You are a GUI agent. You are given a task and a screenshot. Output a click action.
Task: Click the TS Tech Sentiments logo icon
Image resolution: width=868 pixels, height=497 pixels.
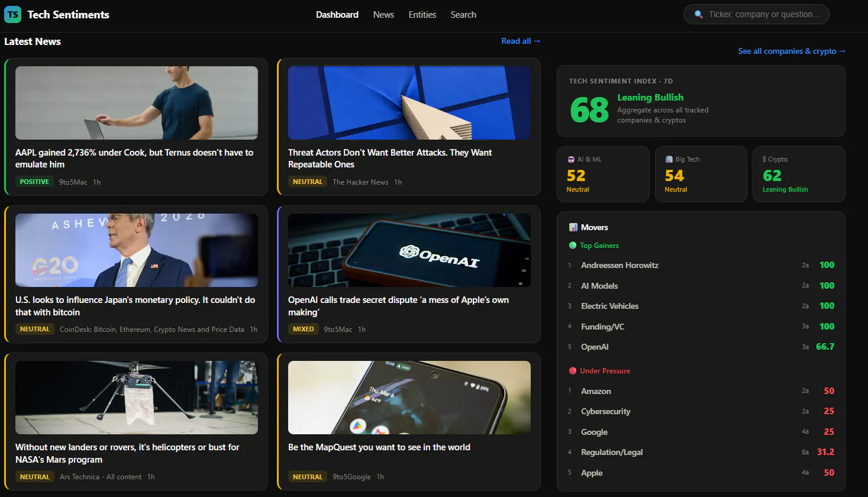12,14
